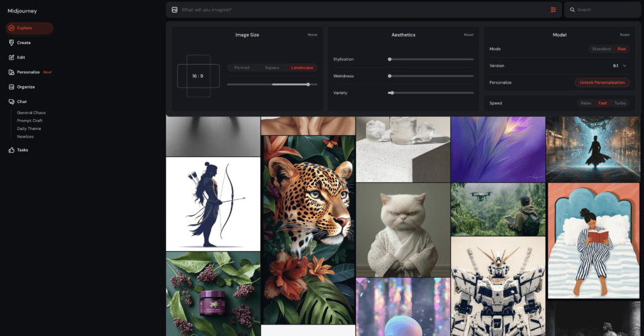Open the Organize section
The width and height of the screenshot is (644, 336).
pyautogui.click(x=26, y=87)
